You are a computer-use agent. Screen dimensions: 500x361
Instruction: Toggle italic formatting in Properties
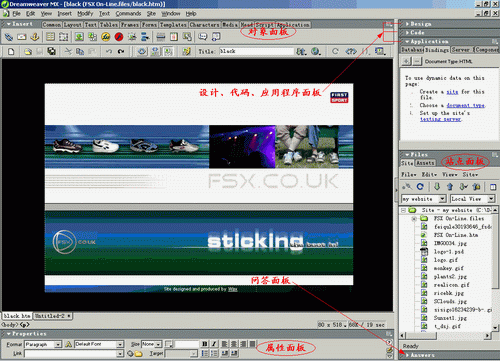pyautogui.click(x=214, y=344)
